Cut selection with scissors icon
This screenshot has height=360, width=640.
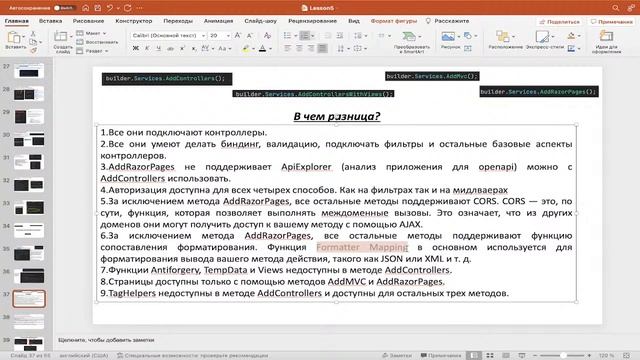pyautogui.click(x=33, y=33)
